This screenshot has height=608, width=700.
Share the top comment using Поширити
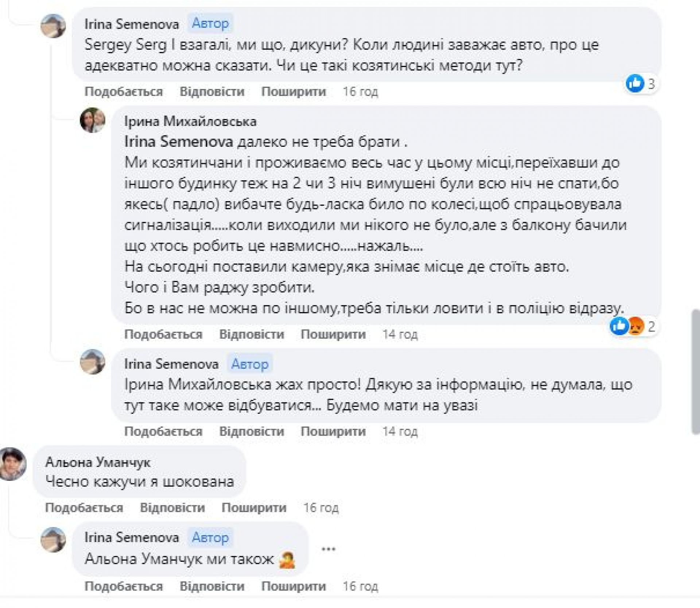click(x=293, y=91)
